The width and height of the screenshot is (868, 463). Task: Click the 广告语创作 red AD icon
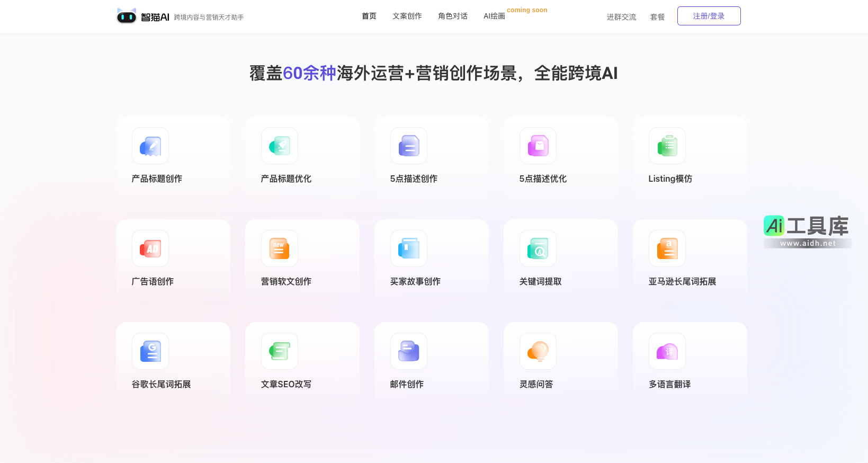coord(150,248)
